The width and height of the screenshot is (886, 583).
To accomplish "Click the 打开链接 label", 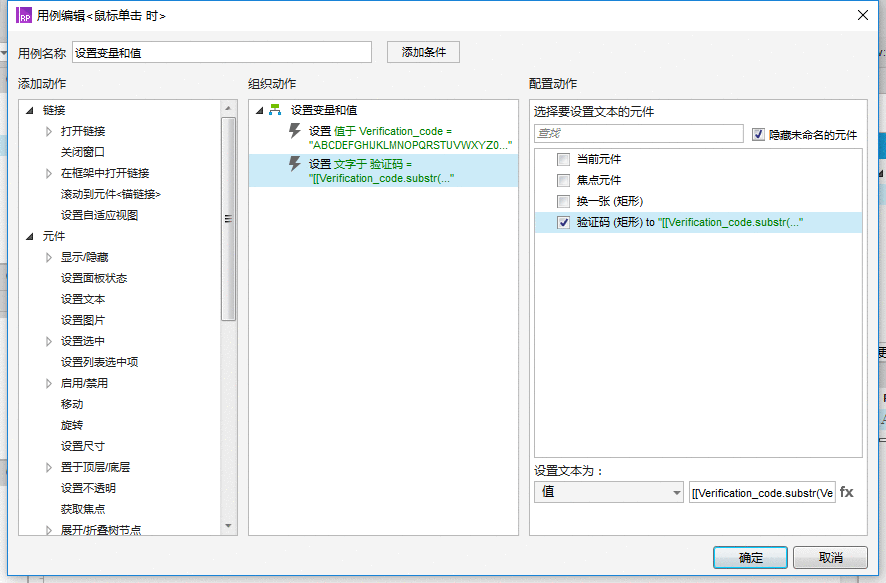I will tap(82, 131).
